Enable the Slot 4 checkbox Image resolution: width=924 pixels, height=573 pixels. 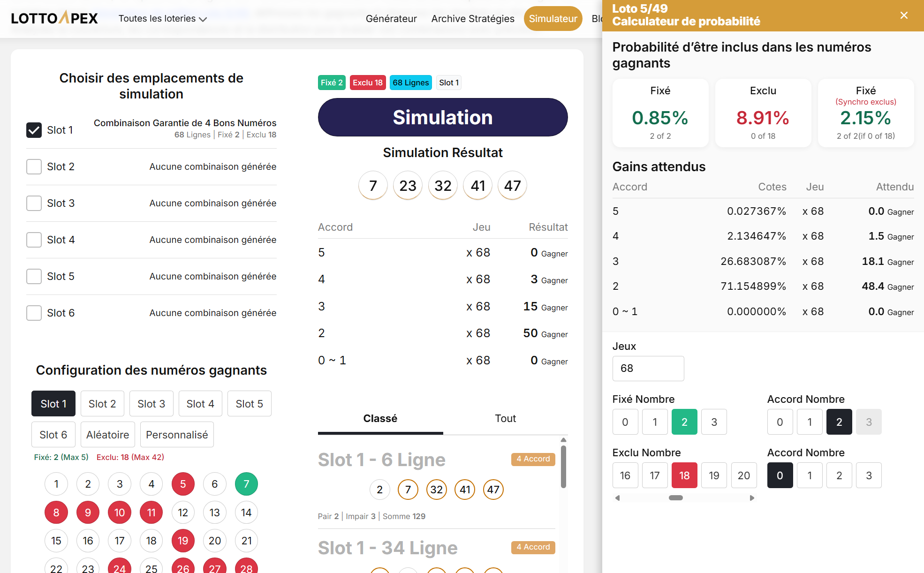(x=34, y=240)
